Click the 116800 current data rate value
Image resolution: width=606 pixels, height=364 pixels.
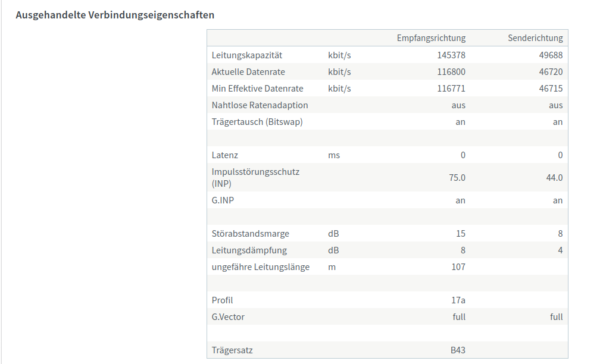[451, 72]
